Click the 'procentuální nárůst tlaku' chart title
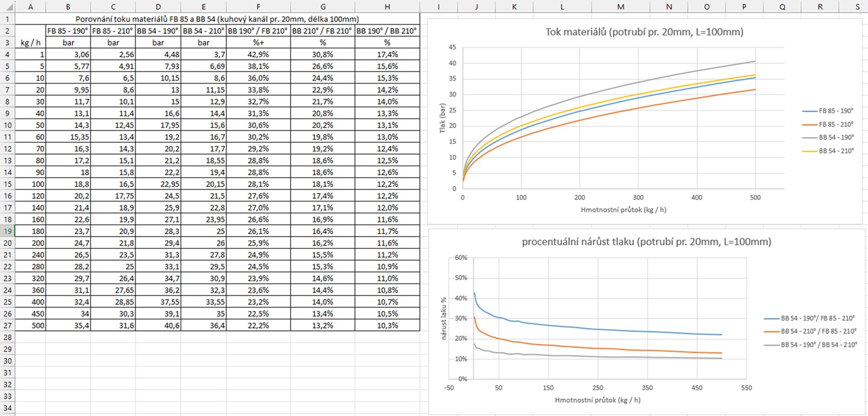This screenshot has height=416, width=868. pos(646,242)
